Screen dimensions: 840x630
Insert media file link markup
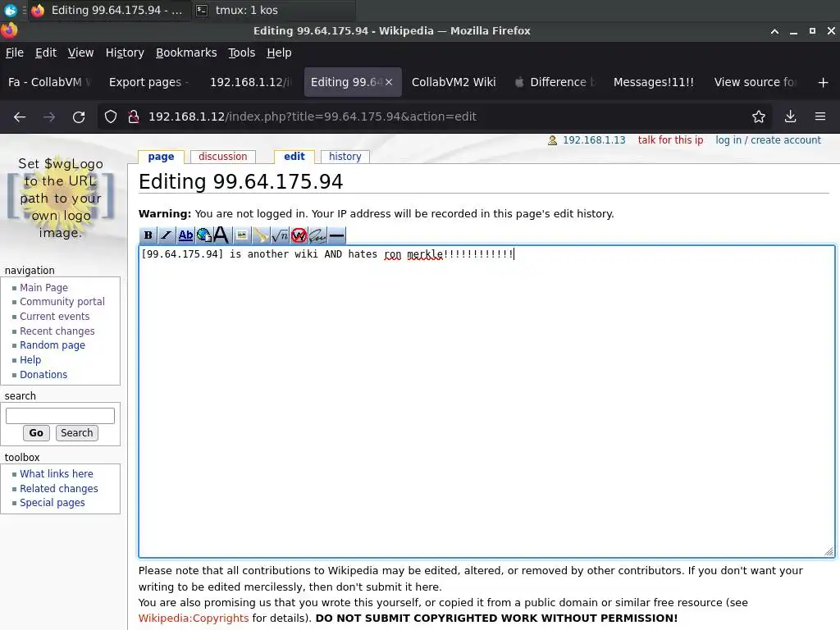[x=260, y=235]
